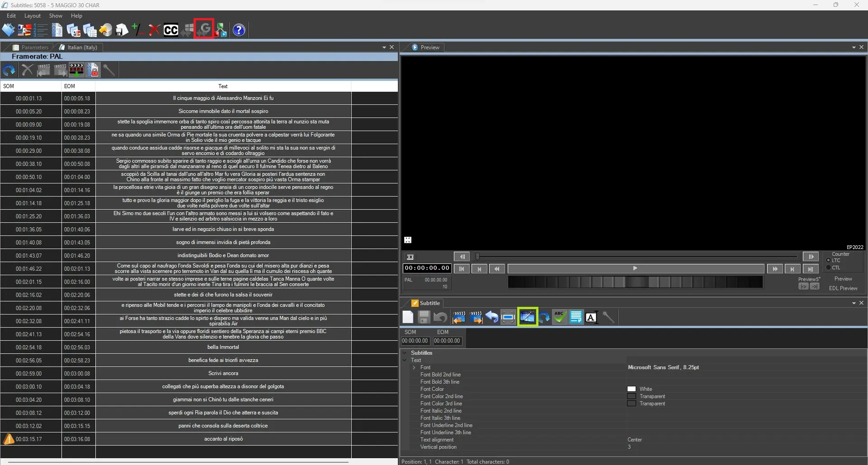Screen dimensions: 868x465
Task: Click the ABC spell check icon
Action: 559,317
